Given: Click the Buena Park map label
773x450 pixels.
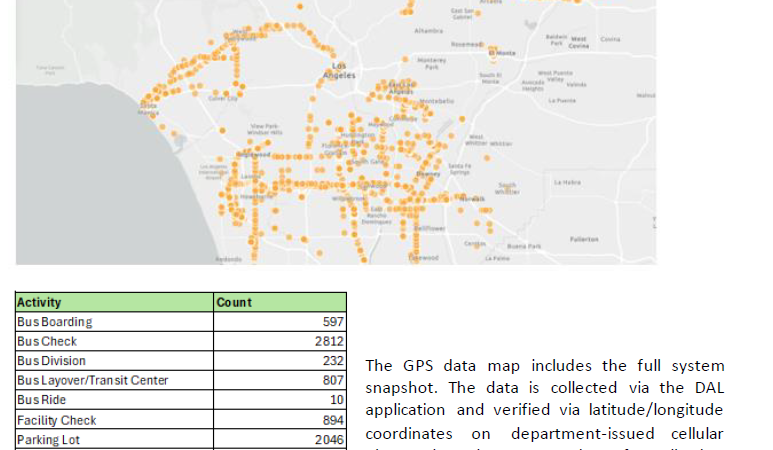Looking at the screenshot, I should point(524,245).
